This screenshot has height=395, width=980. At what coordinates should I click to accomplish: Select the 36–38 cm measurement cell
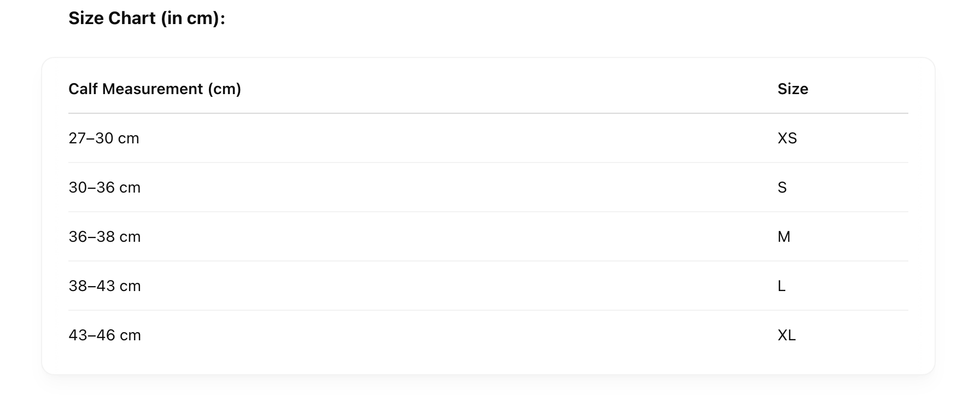point(104,236)
